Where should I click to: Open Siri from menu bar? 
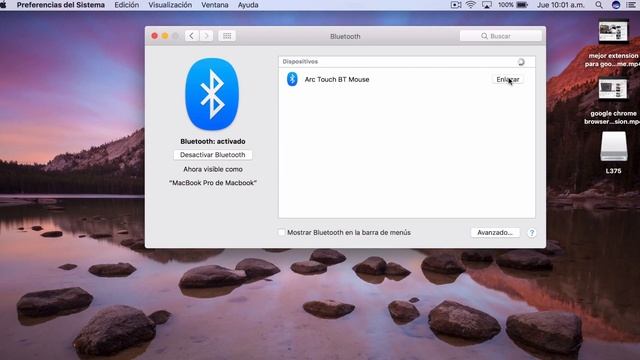[x=616, y=5]
